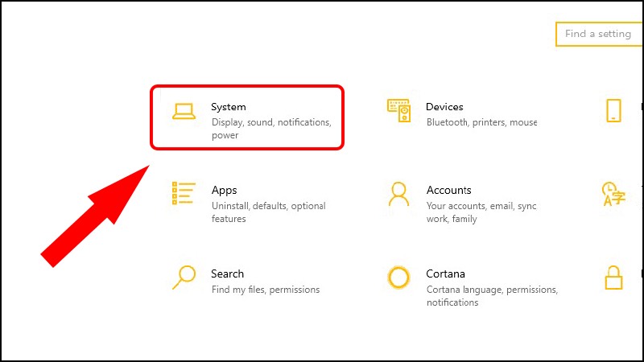Open the Devices settings title
Viewport: 644px width, 362px height.
444,107
